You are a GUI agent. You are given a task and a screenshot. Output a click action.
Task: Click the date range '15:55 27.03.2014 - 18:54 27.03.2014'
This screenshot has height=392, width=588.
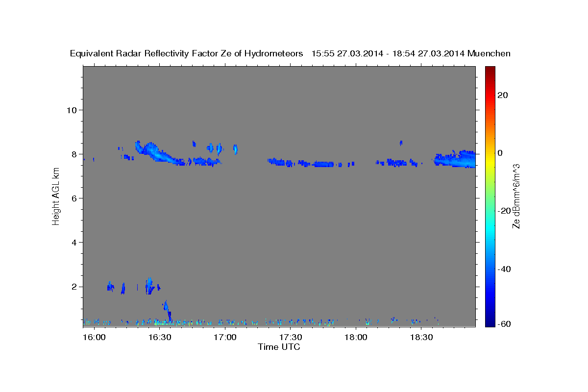click(x=388, y=54)
